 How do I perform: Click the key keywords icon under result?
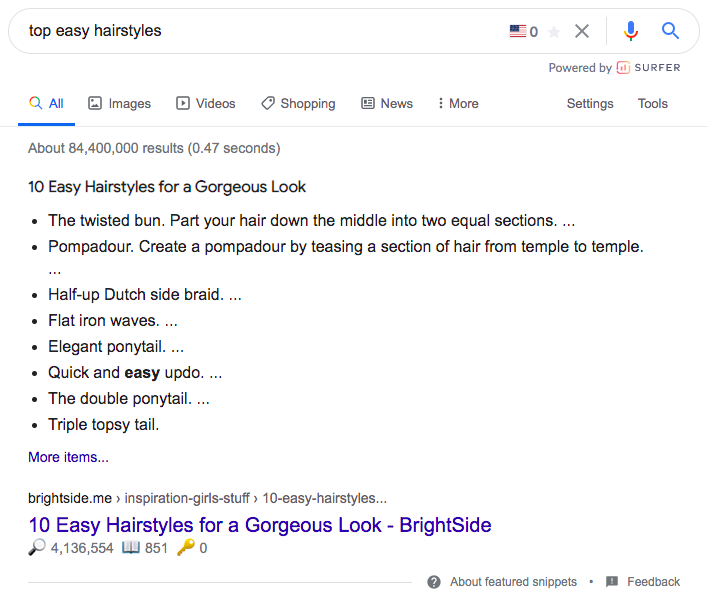click(186, 547)
